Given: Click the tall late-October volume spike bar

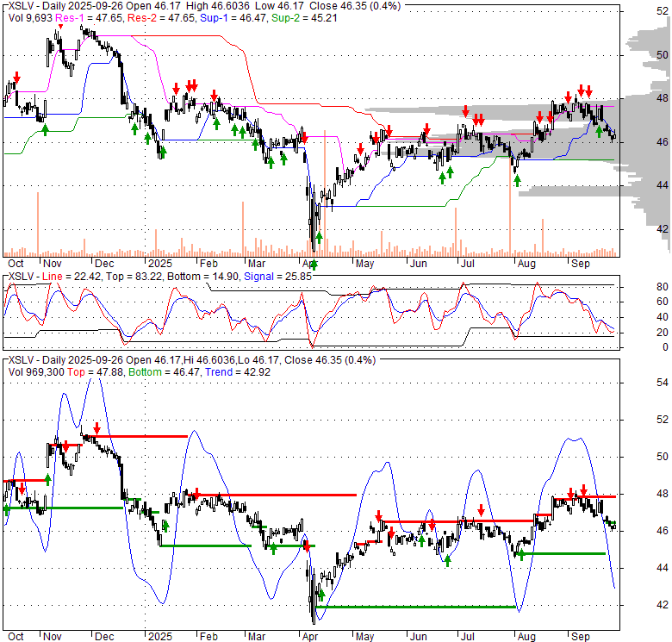Looking at the screenshot, I should coord(38,224).
